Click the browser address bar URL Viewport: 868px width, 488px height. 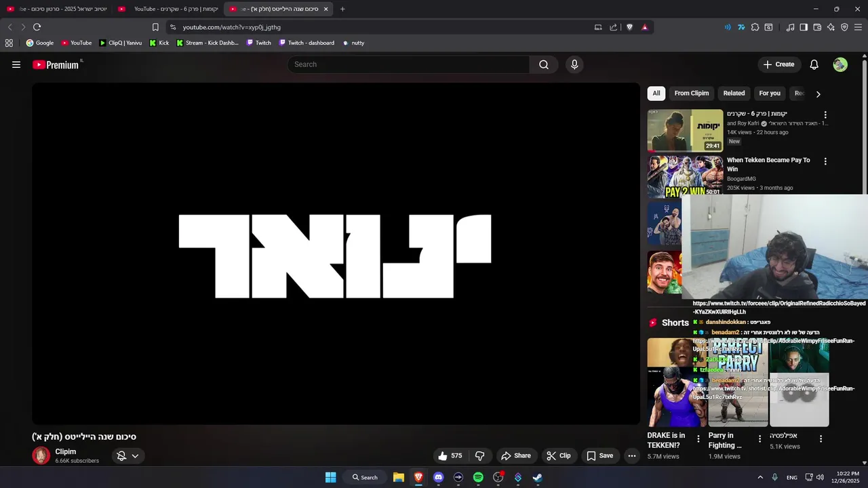pyautogui.click(x=231, y=27)
